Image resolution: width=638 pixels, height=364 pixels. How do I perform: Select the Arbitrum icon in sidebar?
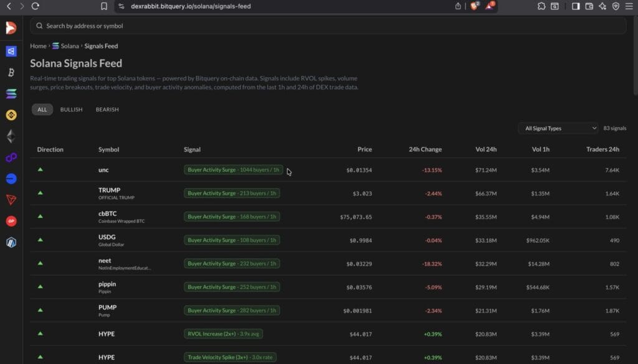click(x=11, y=242)
